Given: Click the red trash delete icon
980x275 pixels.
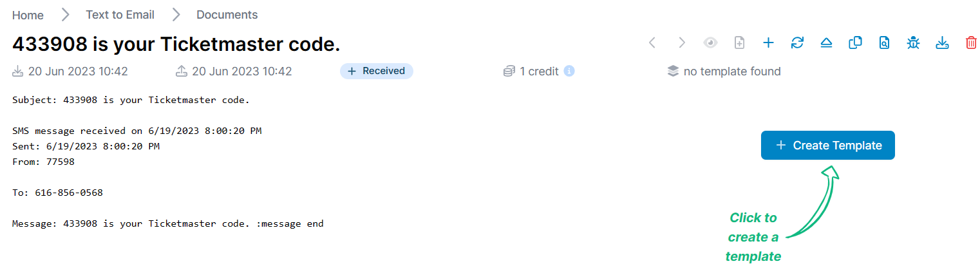Looking at the screenshot, I should click(x=970, y=43).
